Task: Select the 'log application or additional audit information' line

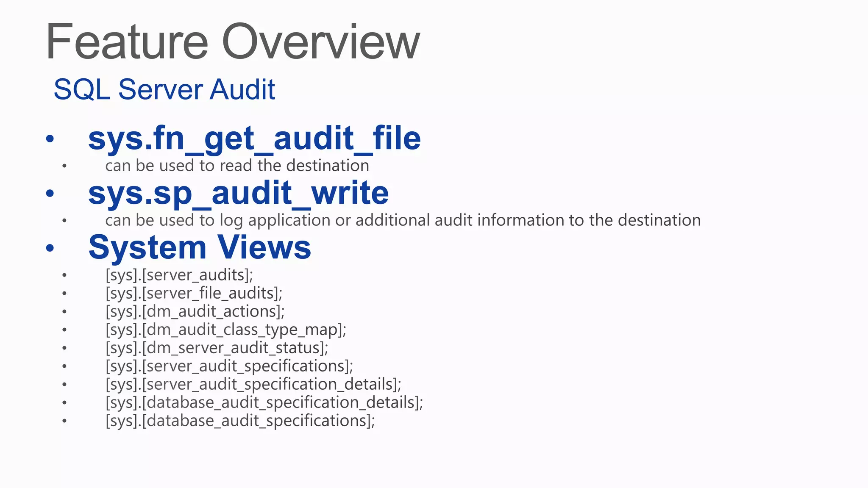Action: 403,220
